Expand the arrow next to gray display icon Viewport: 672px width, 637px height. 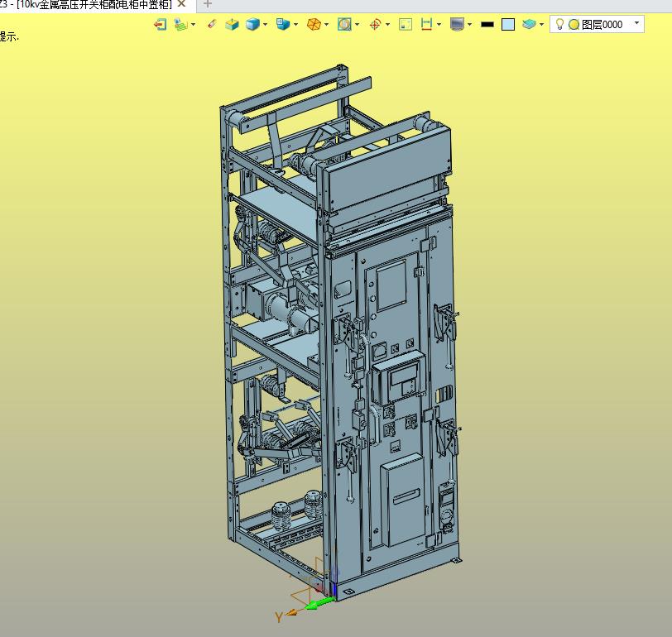tap(469, 25)
